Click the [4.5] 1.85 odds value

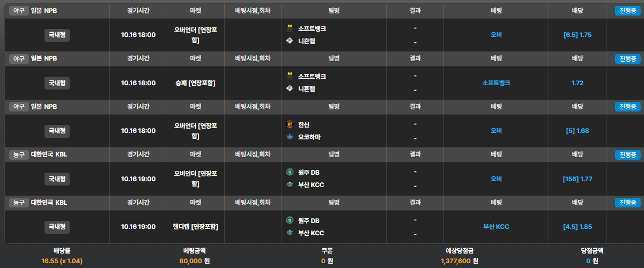point(578,227)
